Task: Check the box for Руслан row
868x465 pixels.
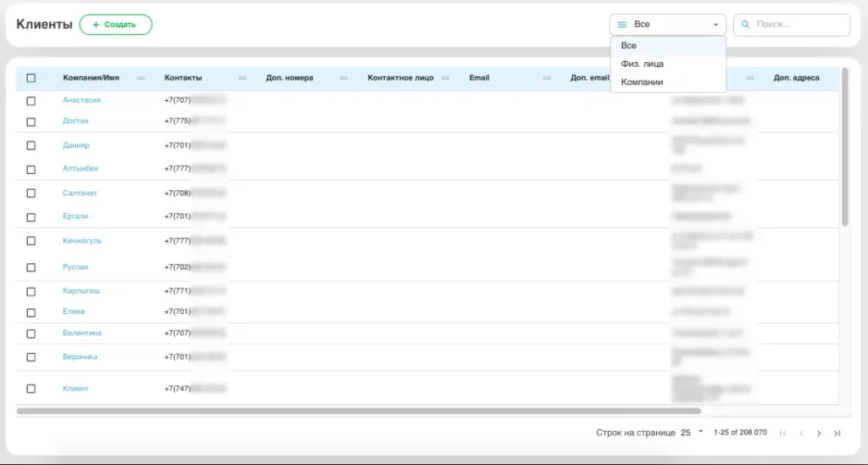Action: pyautogui.click(x=31, y=267)
